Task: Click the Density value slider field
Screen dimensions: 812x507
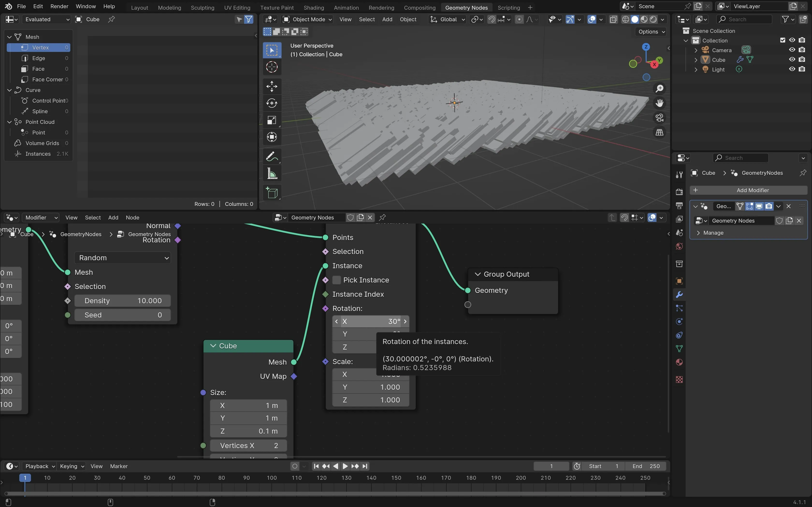Action: (x=123, y=301)
